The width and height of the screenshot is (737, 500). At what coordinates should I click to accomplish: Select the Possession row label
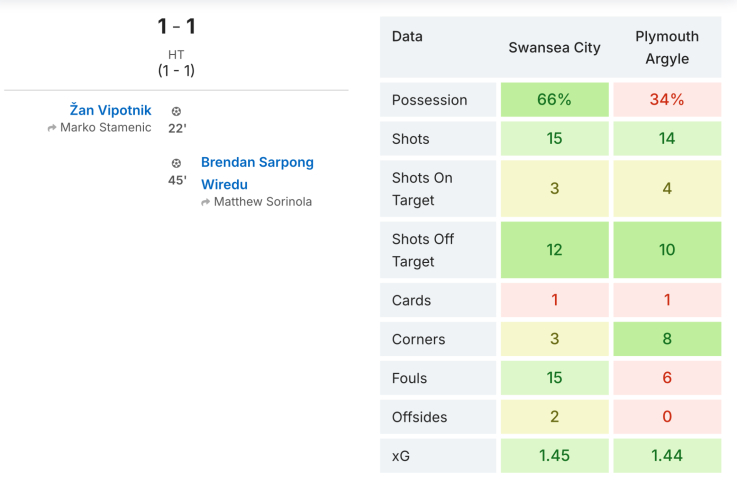pos(430,100)
